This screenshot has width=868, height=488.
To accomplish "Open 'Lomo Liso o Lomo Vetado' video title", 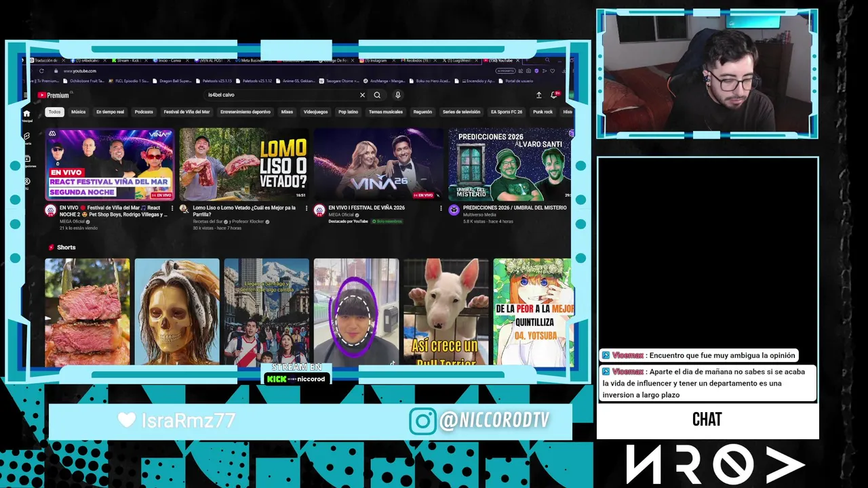I will click(x=244, y=211).
